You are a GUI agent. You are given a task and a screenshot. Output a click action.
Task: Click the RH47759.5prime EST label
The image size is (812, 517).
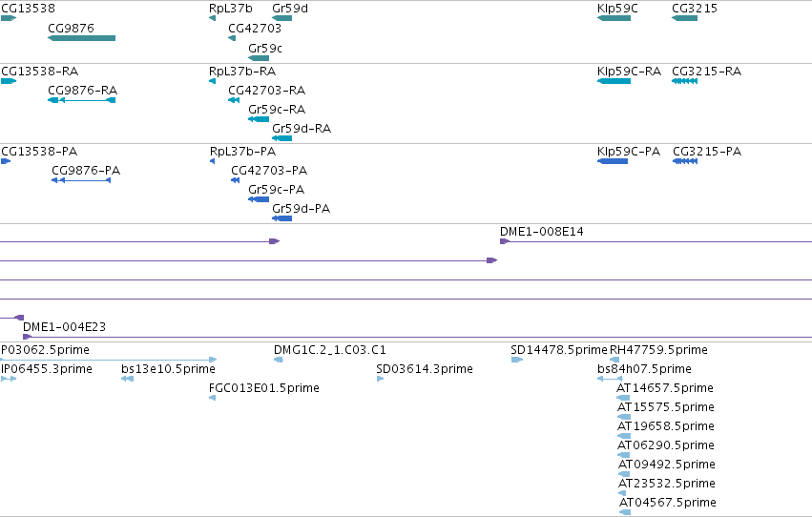tap(658, 350)
